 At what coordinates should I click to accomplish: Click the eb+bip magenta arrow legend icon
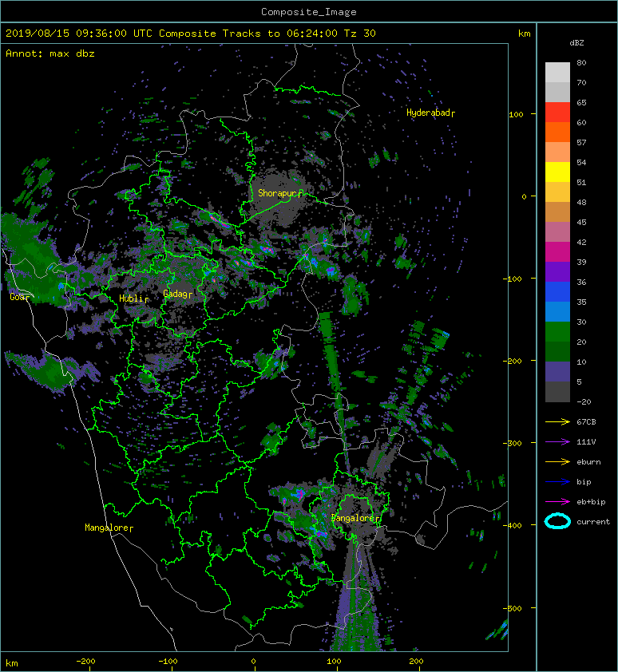(x=557, y=501)
